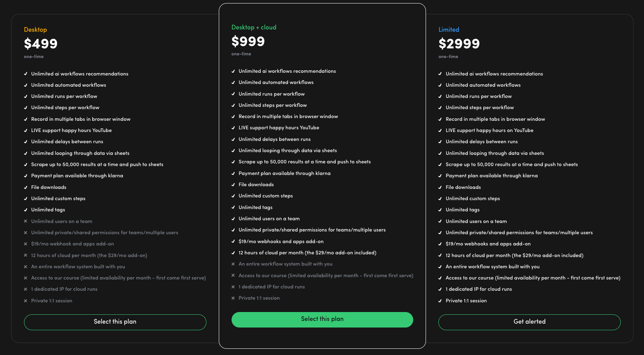Click X beside Desktop + cloud's entire workflow system item
The width and height of the screenshot is (644, 355).
pyautogui.click(x=233, y=264)
